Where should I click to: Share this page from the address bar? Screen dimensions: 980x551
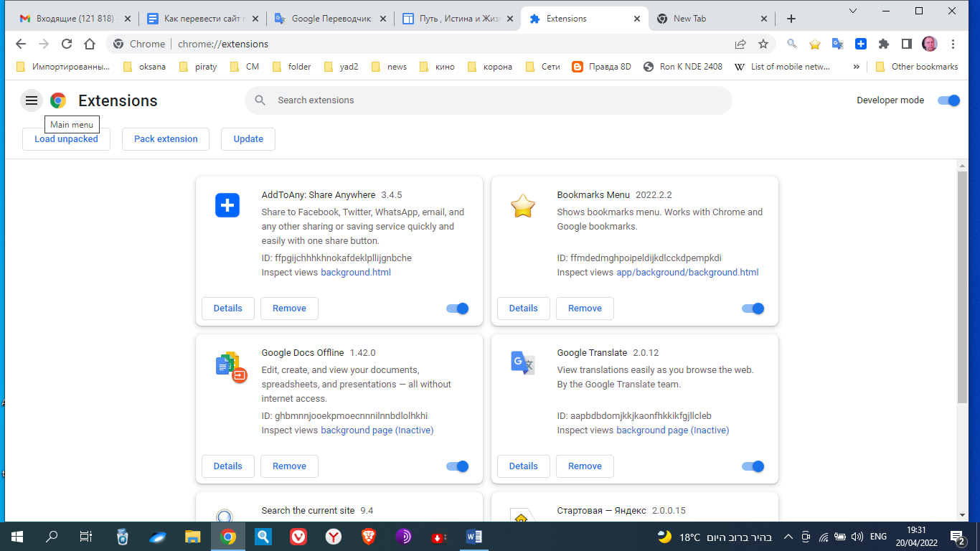pos(740,44)
